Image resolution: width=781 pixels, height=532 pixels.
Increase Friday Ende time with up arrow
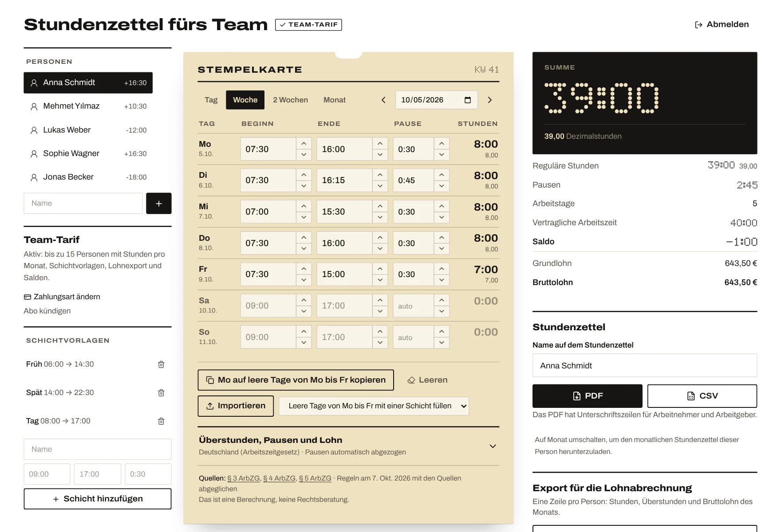(x=380, y=269)
